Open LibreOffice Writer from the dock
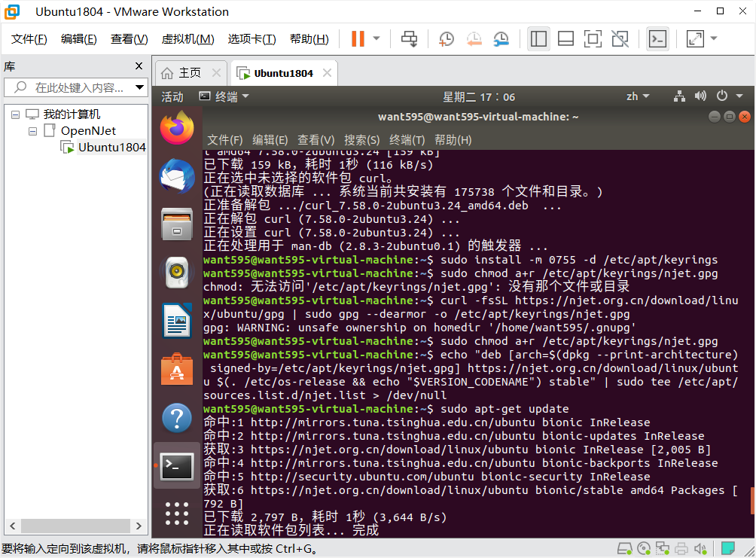 coord(177,321)
